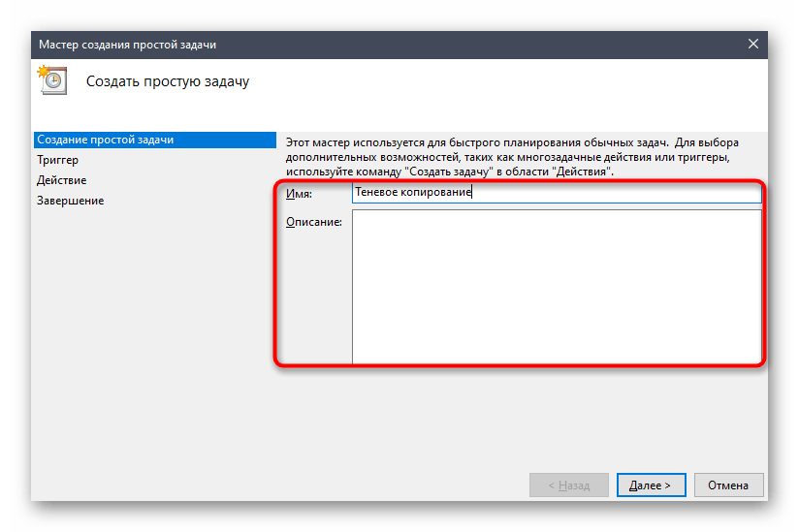Open the 'Действие' wizard step
The width and height of the screenshot is (799, 532).
tap(62, 180)
